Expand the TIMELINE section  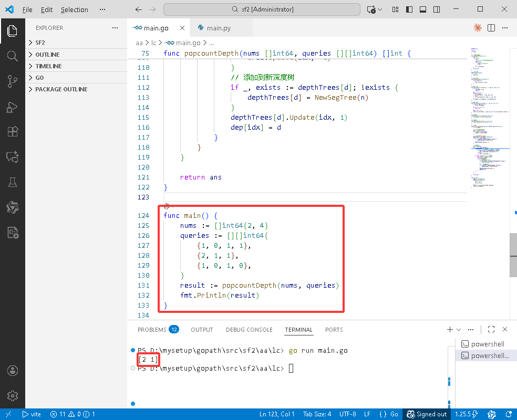point(76,66)
